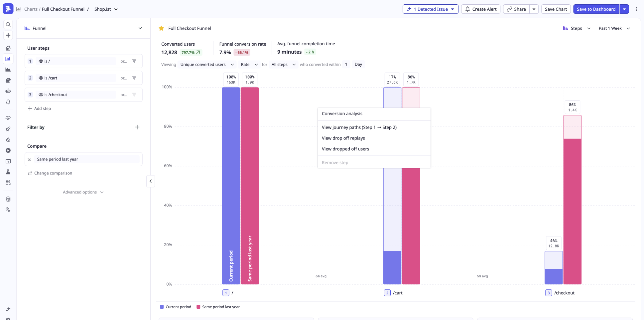The height and width of the screenshot is (320, 644).
Task: Open the heartbeat health sidebar icon
Action: pos(8,118)
